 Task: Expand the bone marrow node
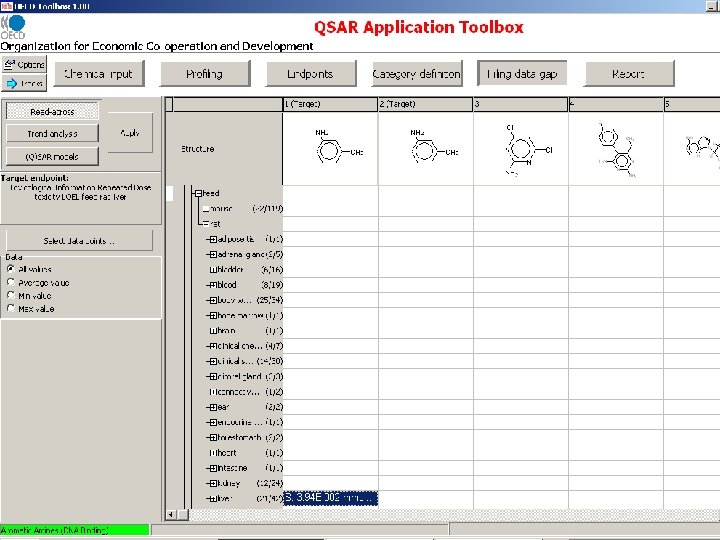point(213,315)
